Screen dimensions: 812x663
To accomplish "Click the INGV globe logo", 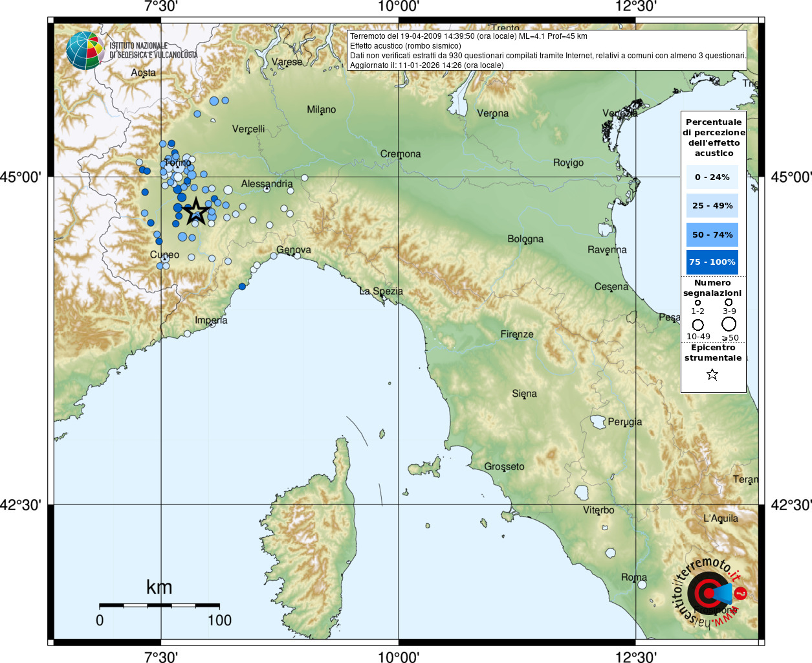I will point(85,51).
